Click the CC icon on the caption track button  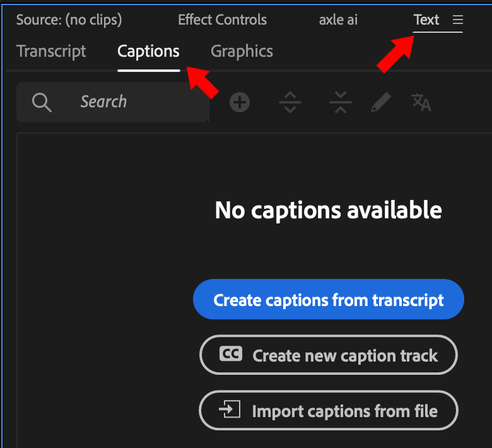pyautogui.click(x=231, y=355)
